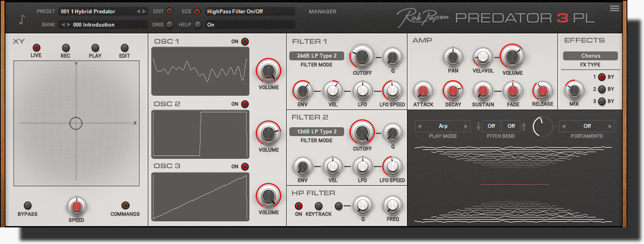
Task: Click the Filter 2 Q knob
Action: pos(392,132)
